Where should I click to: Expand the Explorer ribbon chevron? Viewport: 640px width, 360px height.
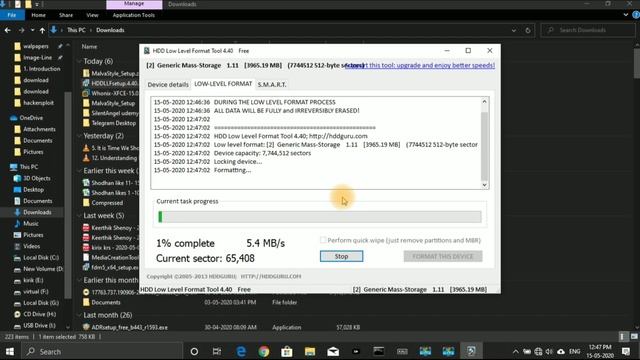coord(626,15)
